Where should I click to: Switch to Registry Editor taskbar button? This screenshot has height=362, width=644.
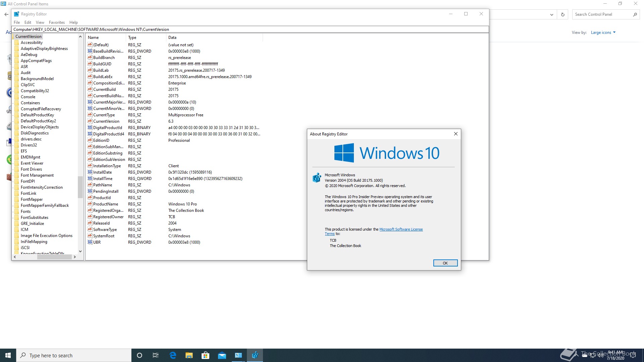[x=255, y=355]
